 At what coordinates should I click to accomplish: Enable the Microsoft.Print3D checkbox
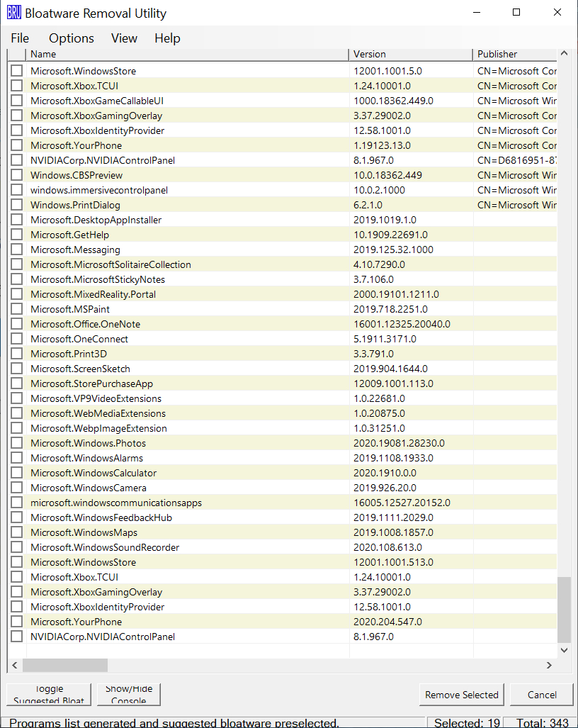click(x=17, y=353)
